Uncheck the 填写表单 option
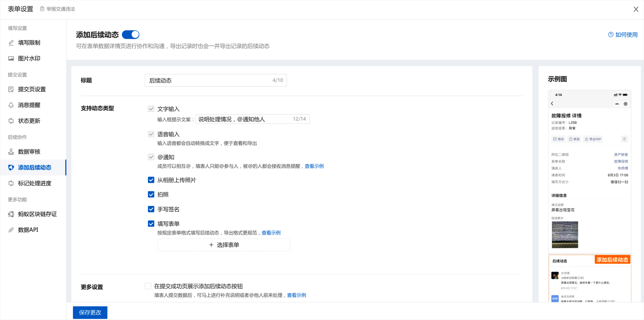644x320 pixels. tap(151, 223)
